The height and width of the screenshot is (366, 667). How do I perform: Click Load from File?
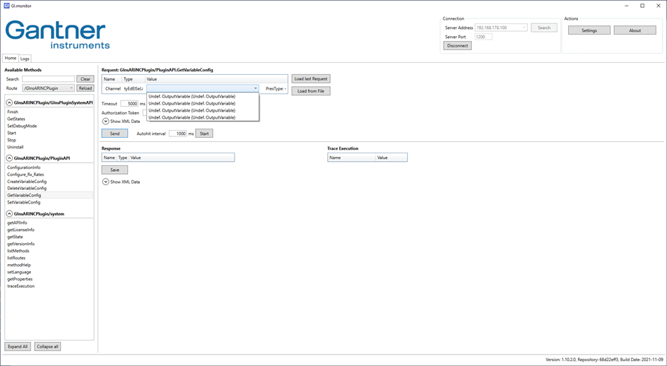[311, 91]
